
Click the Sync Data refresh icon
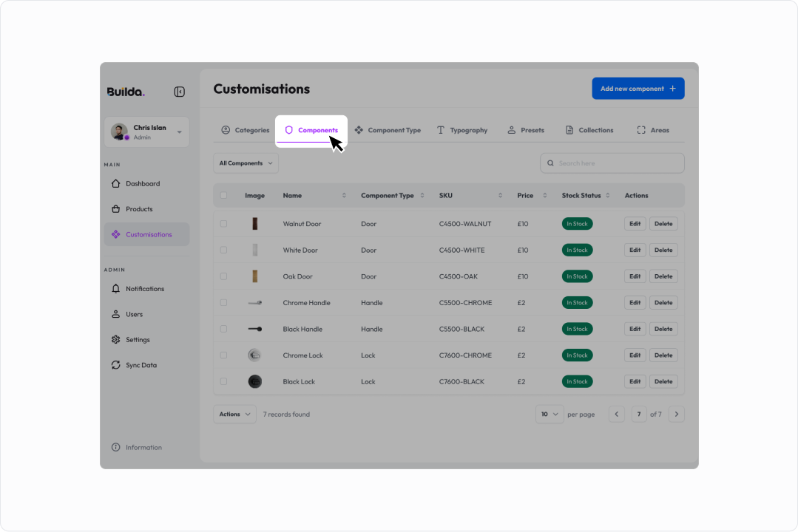point(116,365)
